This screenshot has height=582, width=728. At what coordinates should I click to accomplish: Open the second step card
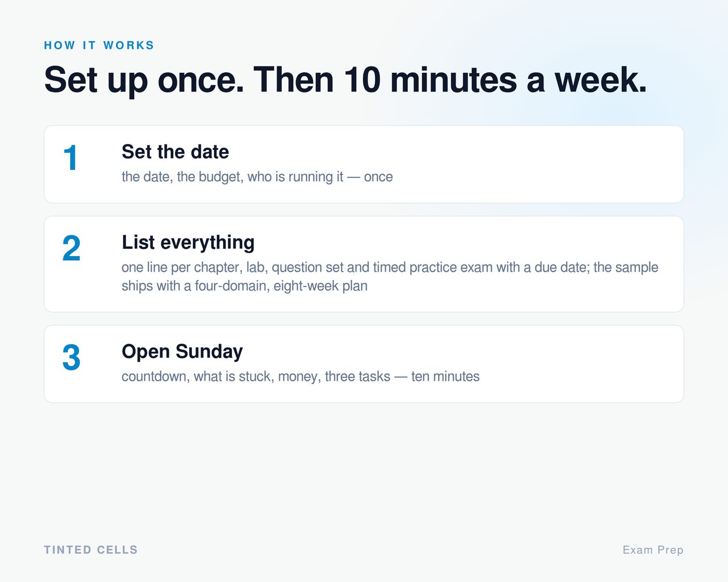[364, 264]
